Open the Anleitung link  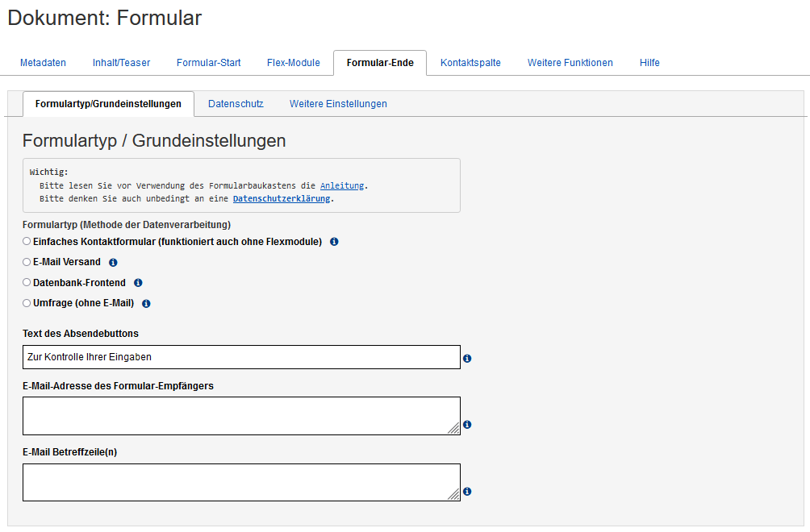(341, 185)
